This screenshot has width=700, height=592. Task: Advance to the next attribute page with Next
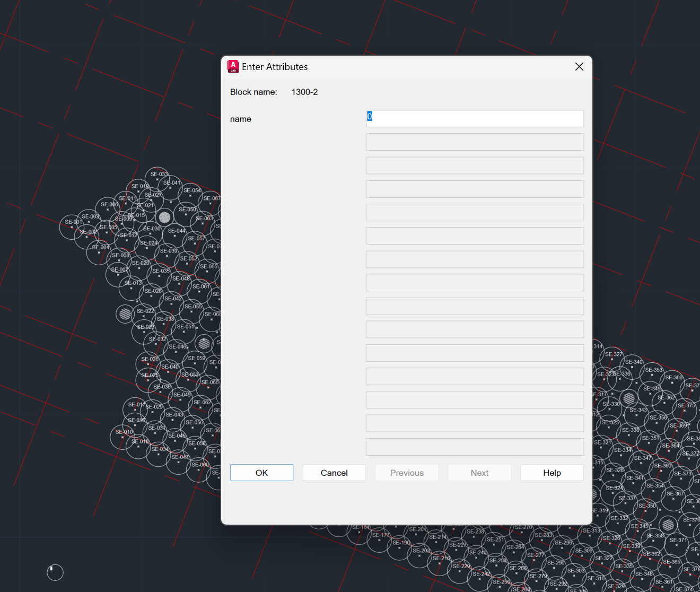pos(479,473)
